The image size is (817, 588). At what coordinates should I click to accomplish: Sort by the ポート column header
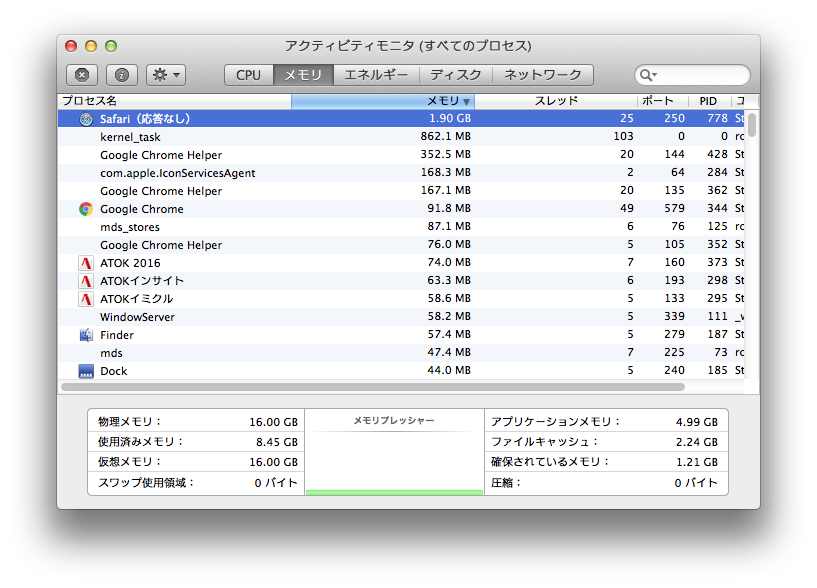(663, 101)
